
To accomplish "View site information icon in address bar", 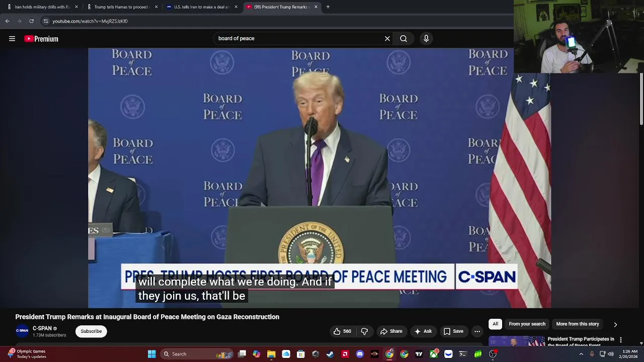I will click(x=46, y=21).
